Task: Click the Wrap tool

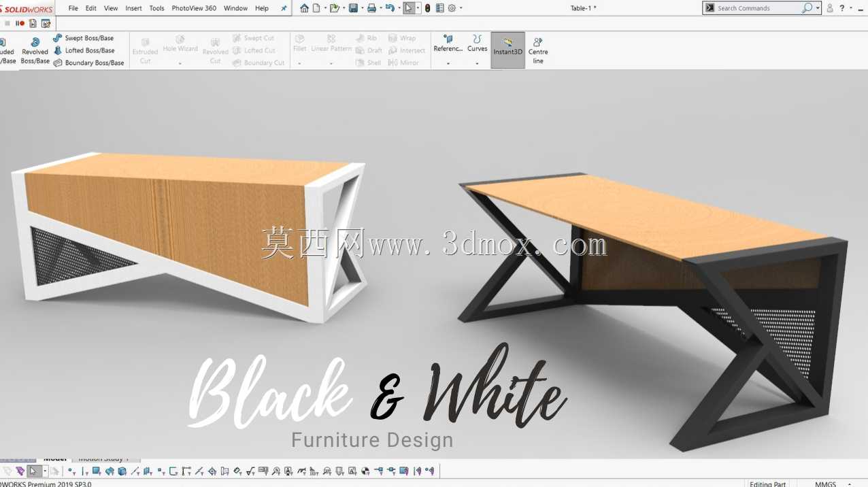Action: [402, 38]
